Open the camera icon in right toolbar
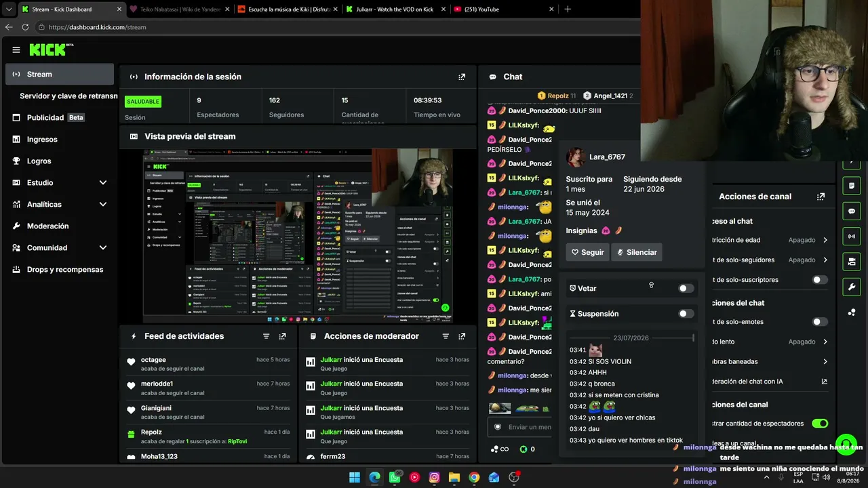 coord(852,262)
